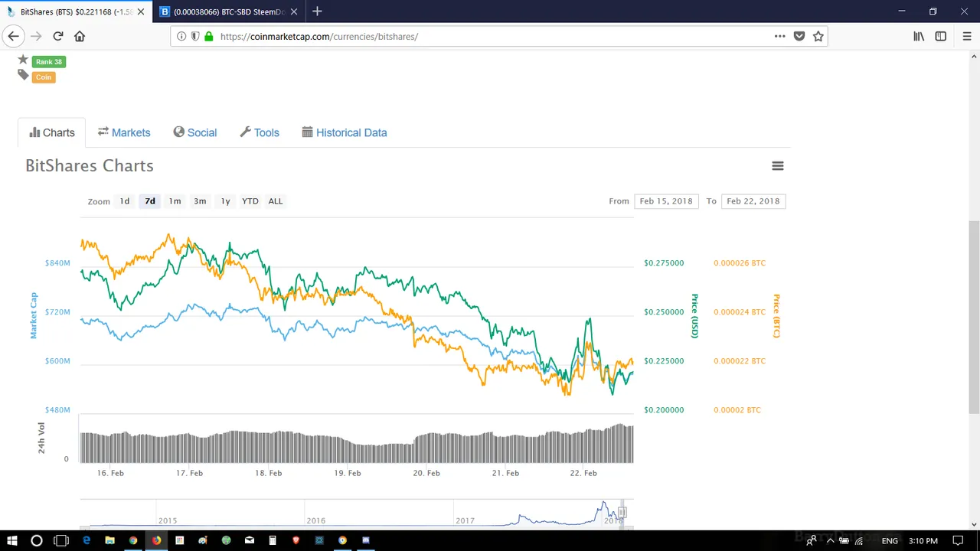Switch to Firefox on the taskbar

(x=156, y=540)
